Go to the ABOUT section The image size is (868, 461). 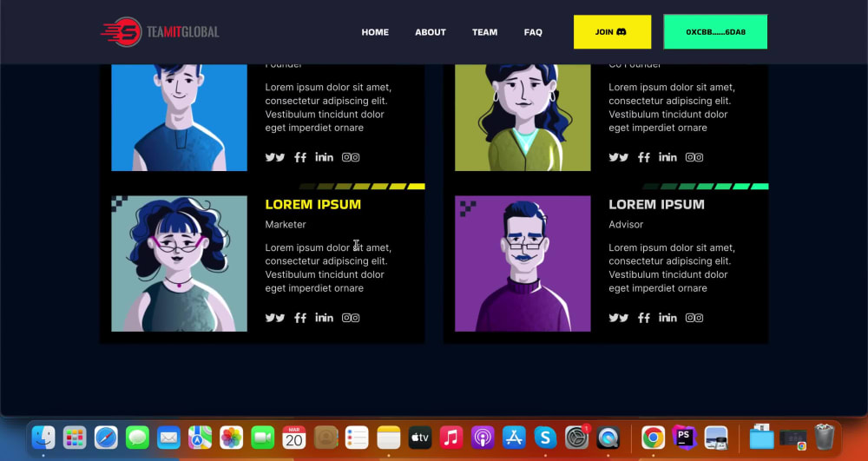[431, 32]
